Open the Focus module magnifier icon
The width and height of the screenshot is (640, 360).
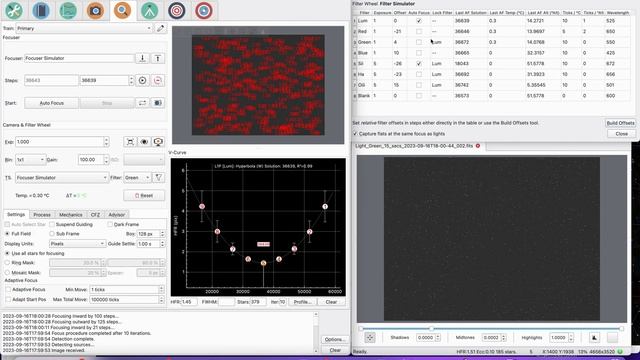coord(122,10)
